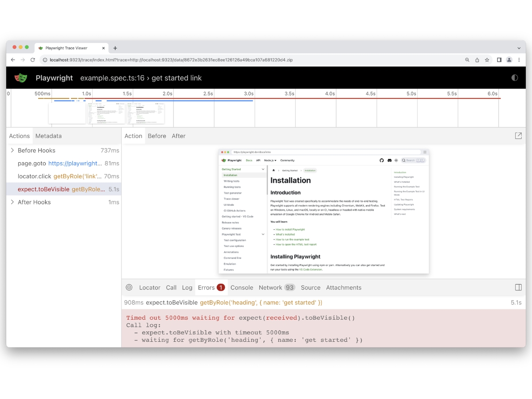This screenshot has width=532, height=399.
Task: Open the Source tab
Action: click(x=310, y=287)
